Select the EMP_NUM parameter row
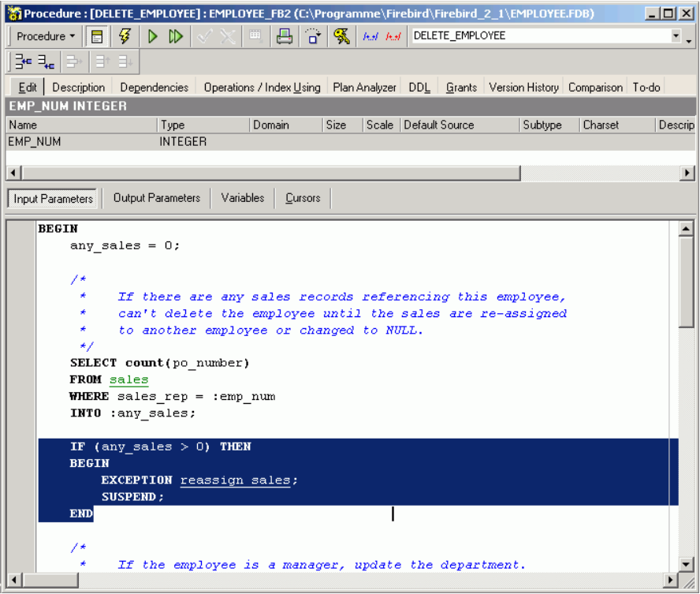Viewport: 700px width, 594px height. point(79,142)
